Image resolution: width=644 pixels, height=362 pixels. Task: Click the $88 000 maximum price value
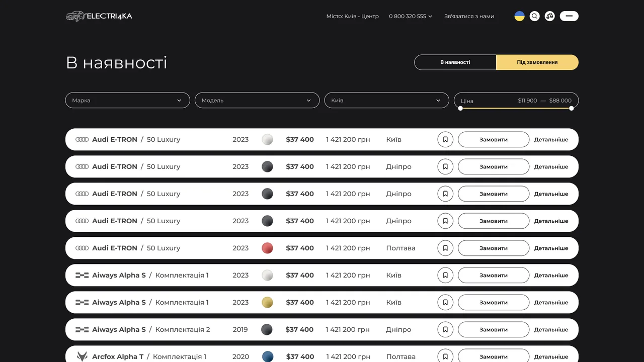pyautogui.click(x=560, y=101)
